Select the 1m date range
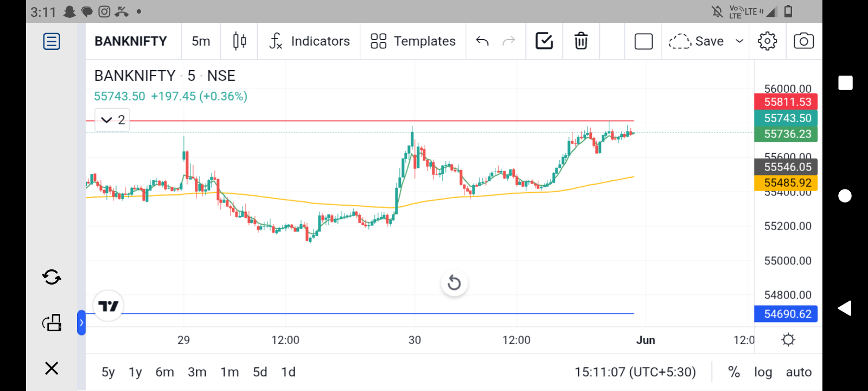Viewport: 868px width, 391px height. (x=229, y=372)
